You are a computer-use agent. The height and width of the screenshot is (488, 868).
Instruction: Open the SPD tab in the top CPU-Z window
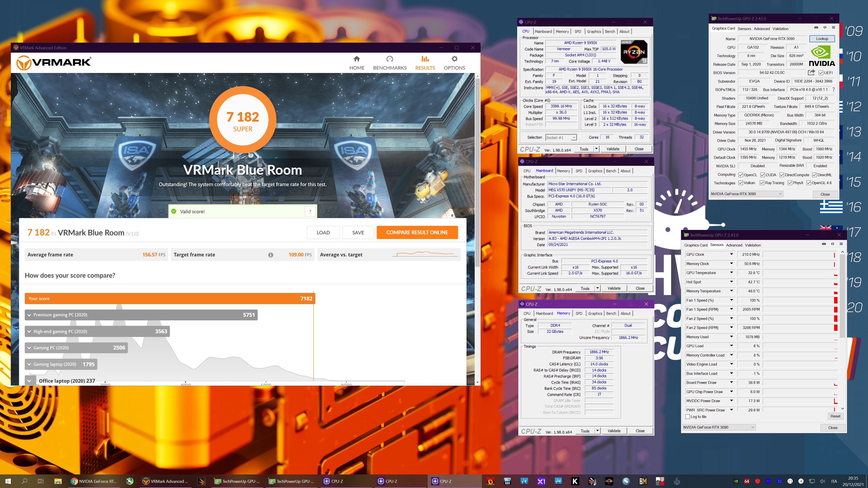tap(578, 31)
